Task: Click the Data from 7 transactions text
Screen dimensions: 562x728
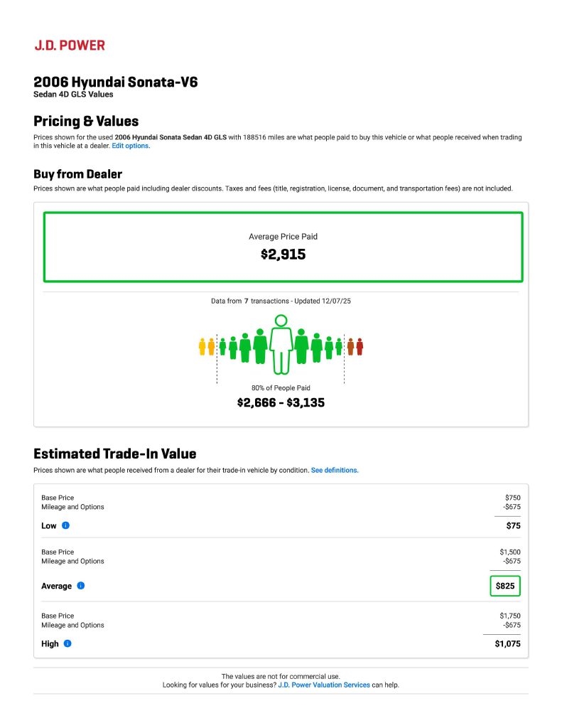Action: coord(281,301)
